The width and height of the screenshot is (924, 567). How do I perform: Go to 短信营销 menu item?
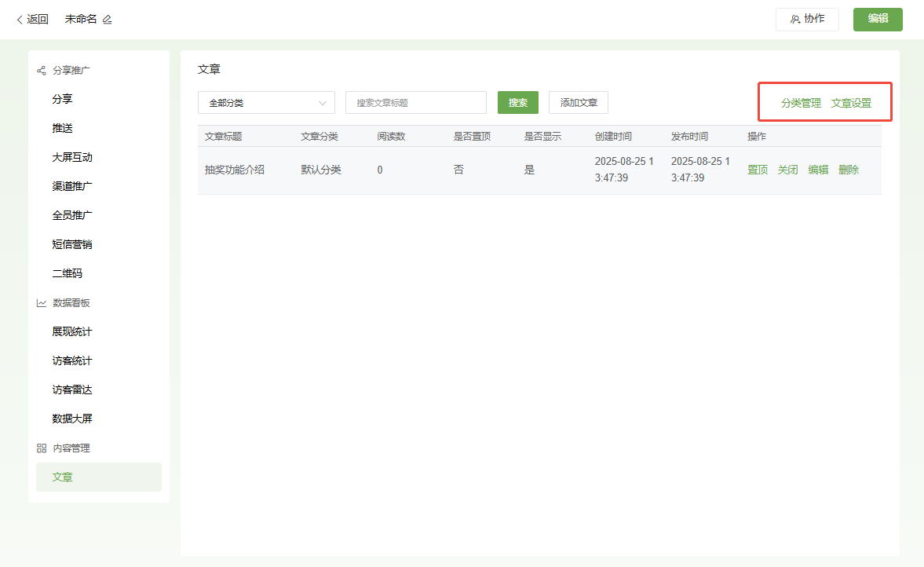pos(72,244)
